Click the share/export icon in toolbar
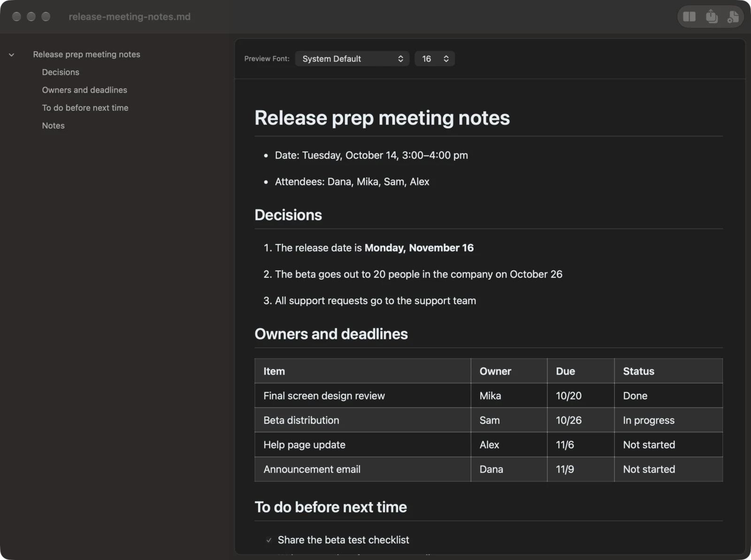The width and height of the screenshot is (751, 560). 712,17
